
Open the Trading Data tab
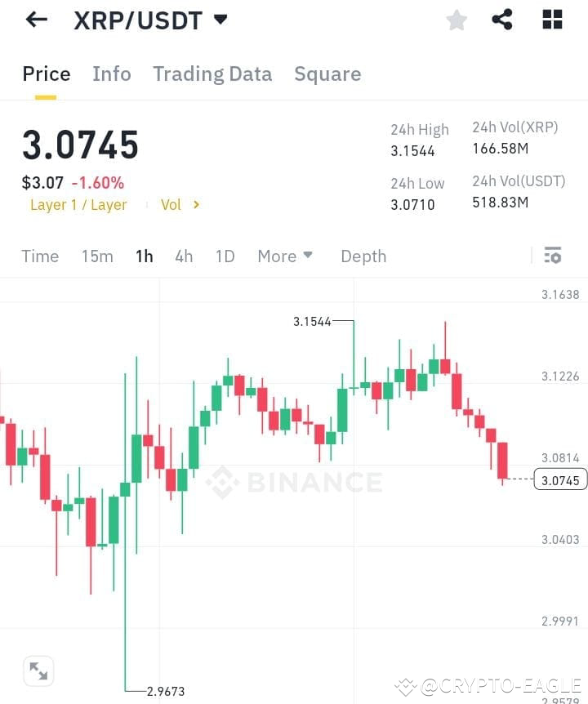[x=212, y=74]
